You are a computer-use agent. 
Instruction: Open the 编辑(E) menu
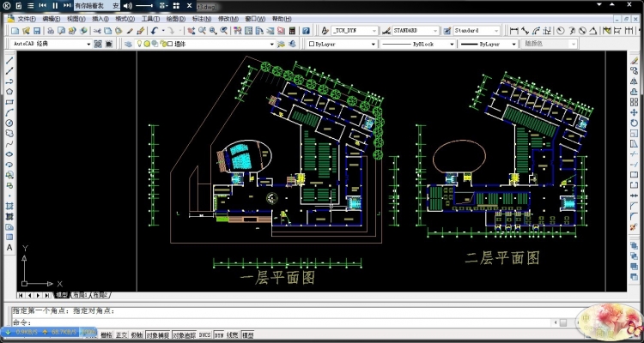tap(52, 19)
